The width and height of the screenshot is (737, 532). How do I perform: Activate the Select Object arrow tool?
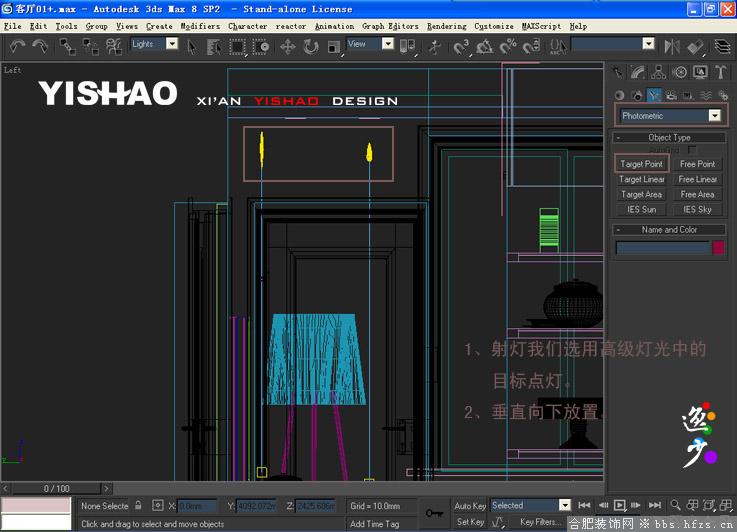[192, 47]
